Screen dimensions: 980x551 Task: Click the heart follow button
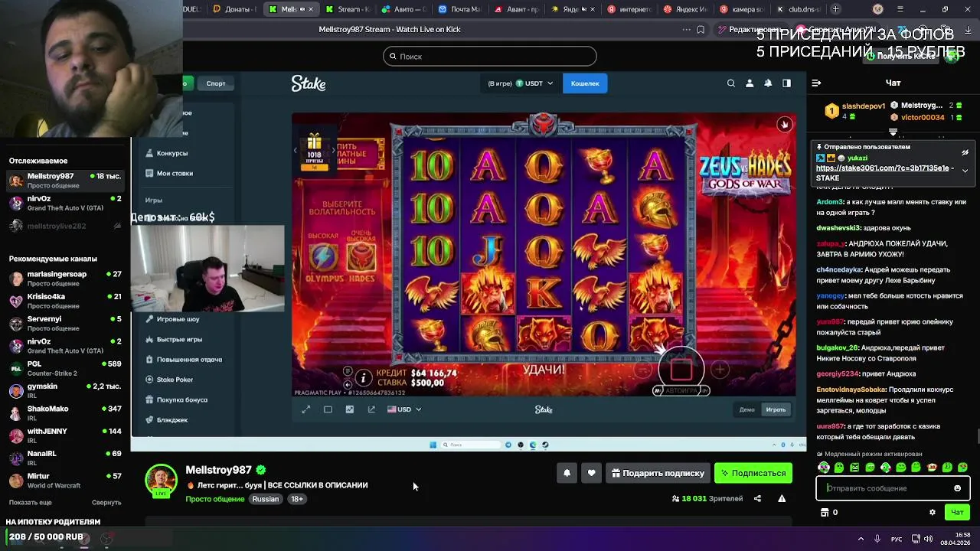coord(591,473)
